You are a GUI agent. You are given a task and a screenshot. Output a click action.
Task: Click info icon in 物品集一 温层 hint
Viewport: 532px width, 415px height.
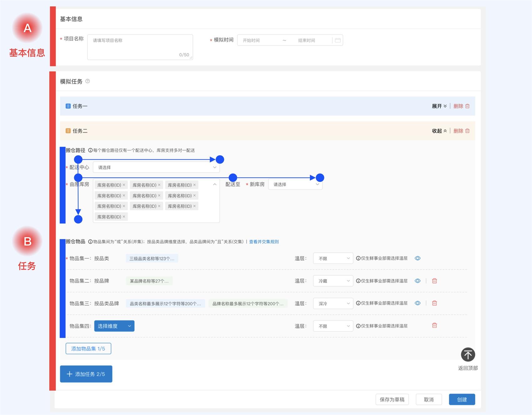[358, 258]
